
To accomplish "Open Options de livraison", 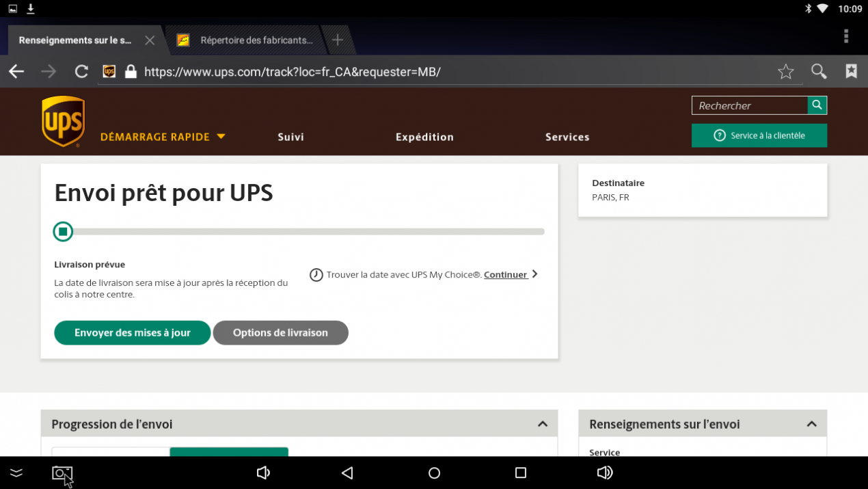I will click(280, 333).
